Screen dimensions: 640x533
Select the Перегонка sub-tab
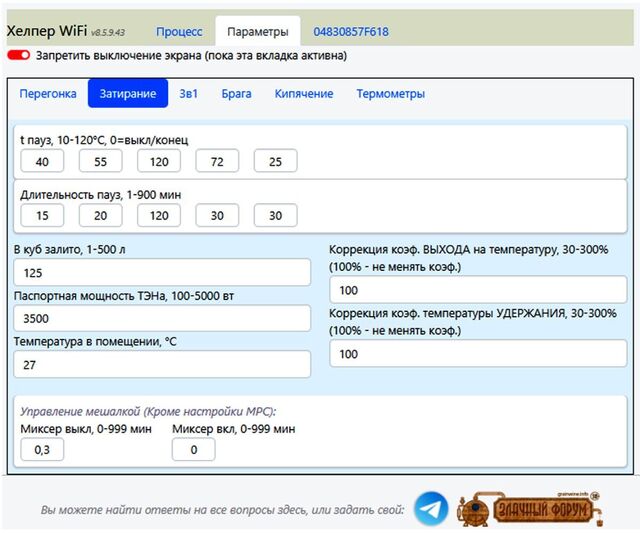[48, 94]
